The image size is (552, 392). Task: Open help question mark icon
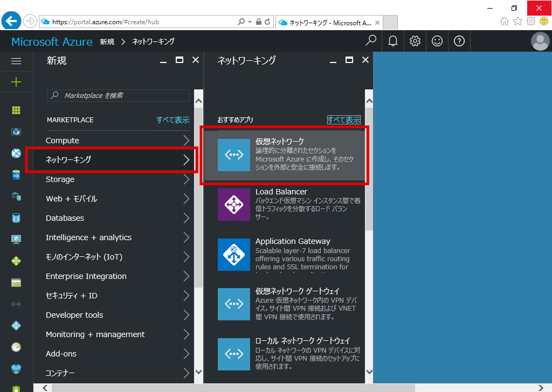coord(459,41)
